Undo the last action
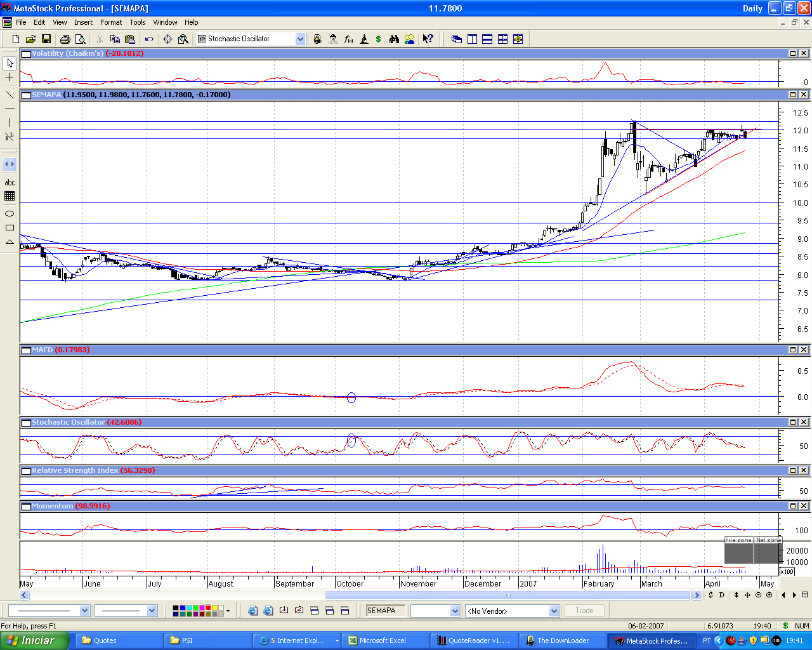Screen dimensions: 812x650 click(x=149, y=39)
